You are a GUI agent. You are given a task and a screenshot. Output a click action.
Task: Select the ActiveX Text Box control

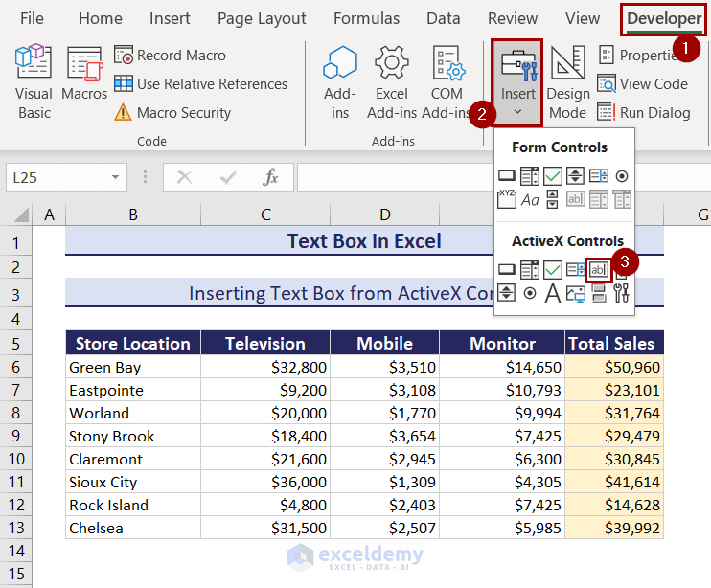click(x=598, y=270)
